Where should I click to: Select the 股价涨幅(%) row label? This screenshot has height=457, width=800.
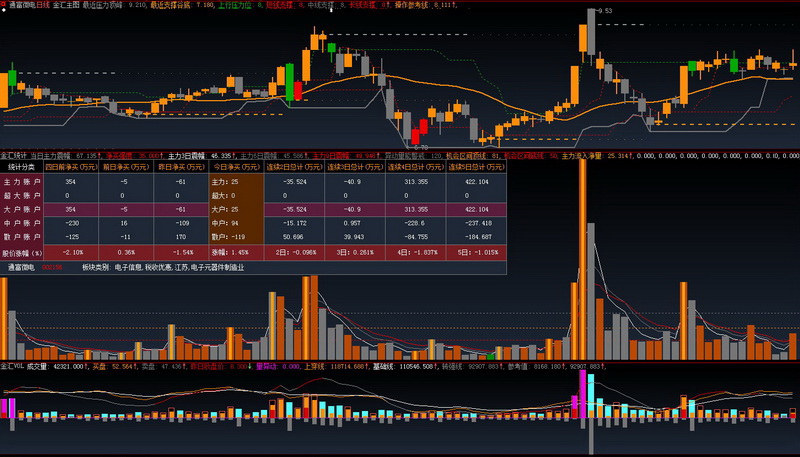[22, 252]
